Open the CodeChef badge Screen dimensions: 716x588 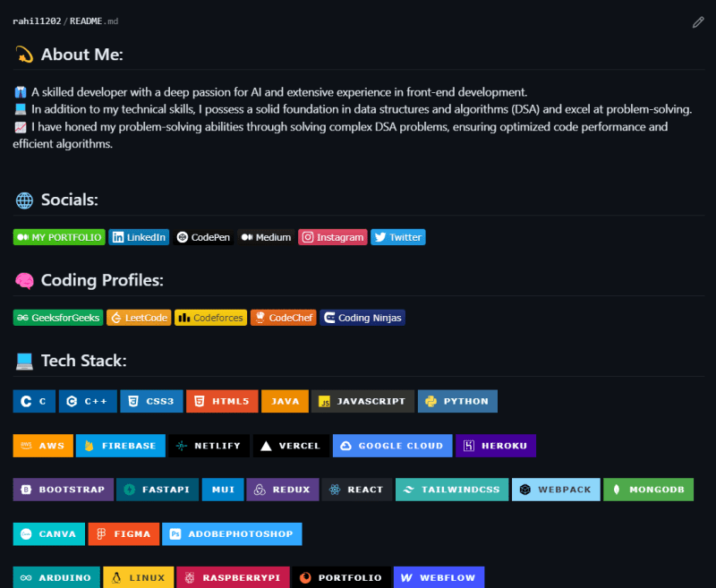283,318
